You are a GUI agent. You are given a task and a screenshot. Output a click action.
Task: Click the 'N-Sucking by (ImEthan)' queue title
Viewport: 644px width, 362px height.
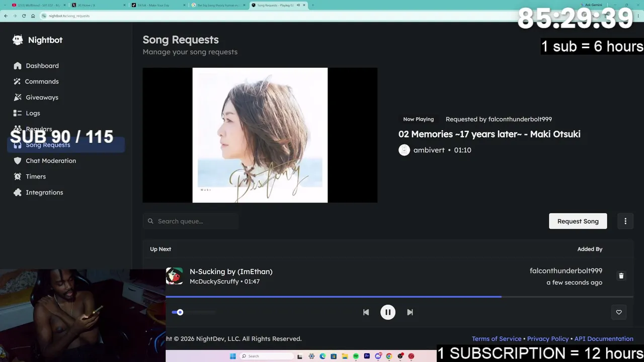click(x=231, y=271)
